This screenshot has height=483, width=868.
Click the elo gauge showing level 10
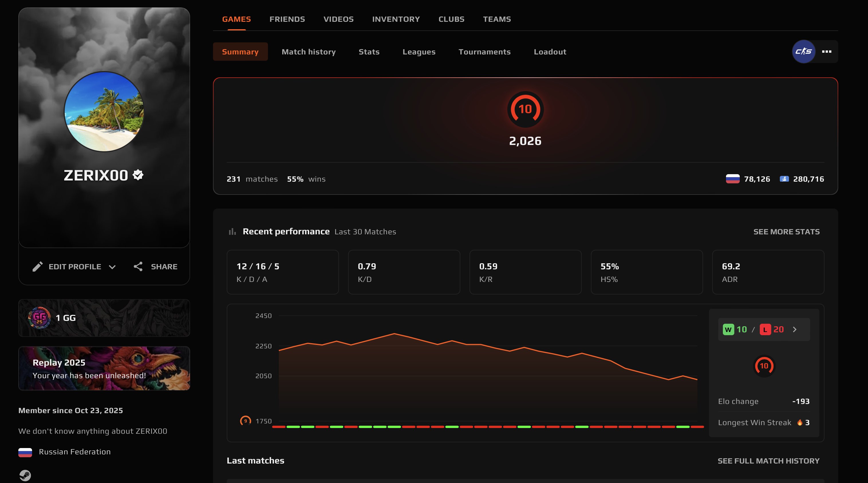525,109
